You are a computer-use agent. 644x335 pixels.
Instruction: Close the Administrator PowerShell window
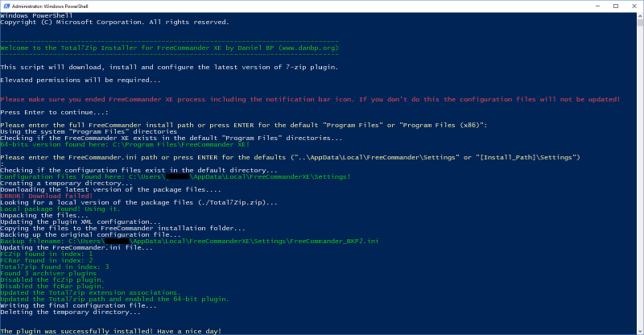click(634, 6)
